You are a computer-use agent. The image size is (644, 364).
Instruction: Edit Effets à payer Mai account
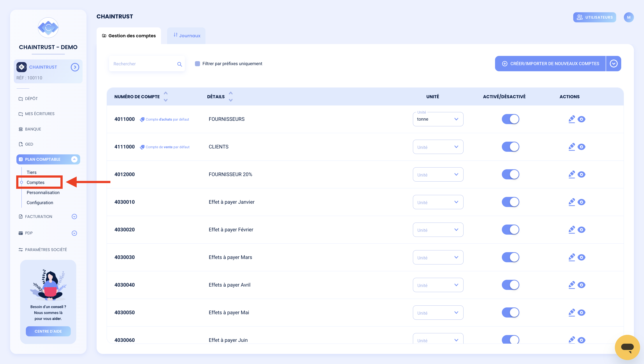pyautogui.click(x=572, y=312)
